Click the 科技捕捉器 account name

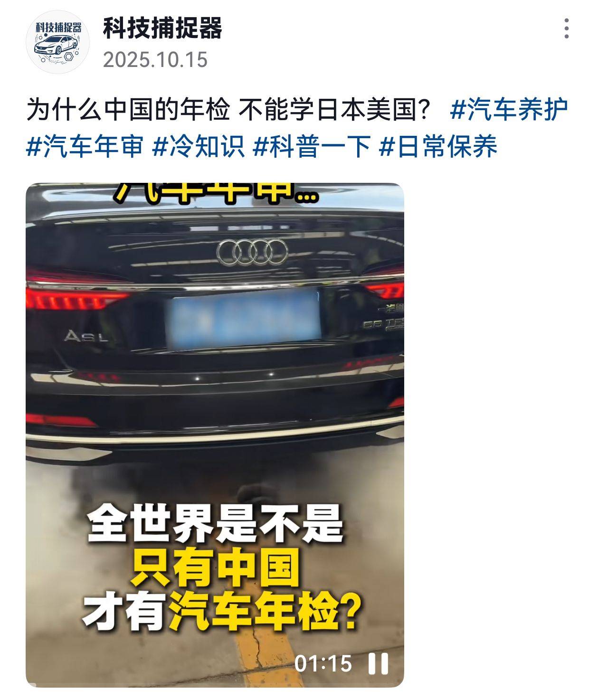tap(162, 28)
